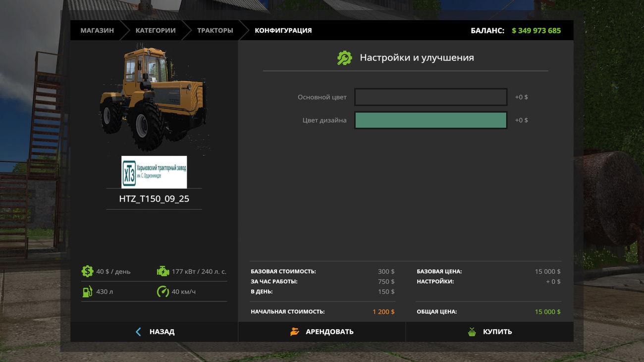
Task: Click the wrench gear settings icon
Action: [344, 58]
